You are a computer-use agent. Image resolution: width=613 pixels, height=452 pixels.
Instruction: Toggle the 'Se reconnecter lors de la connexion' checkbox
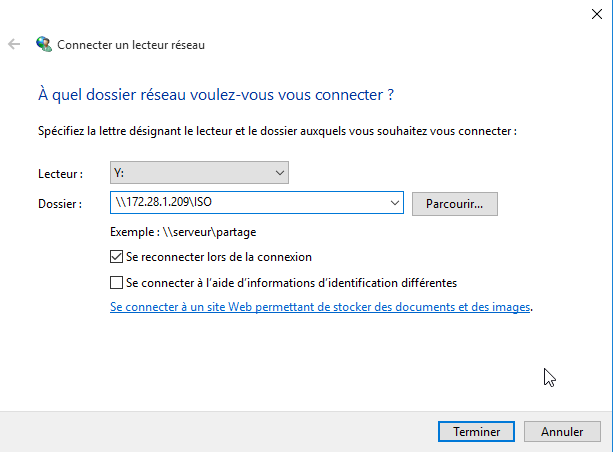coord(117,257)
